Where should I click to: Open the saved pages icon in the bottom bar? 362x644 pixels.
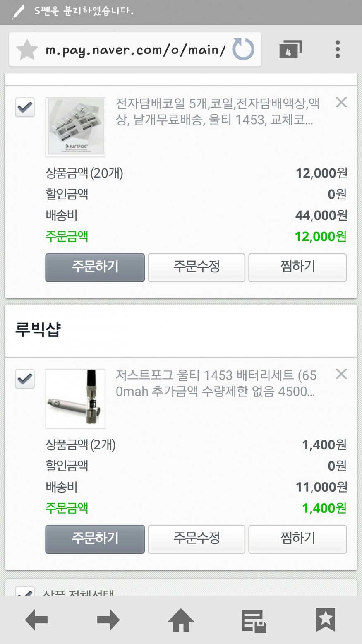[x=253, y=620]
